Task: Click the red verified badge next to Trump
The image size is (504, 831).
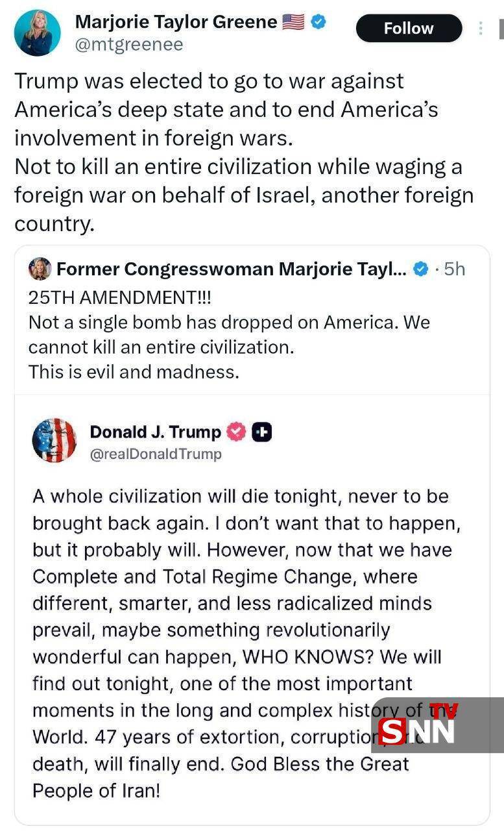Action: click(236, 432)
